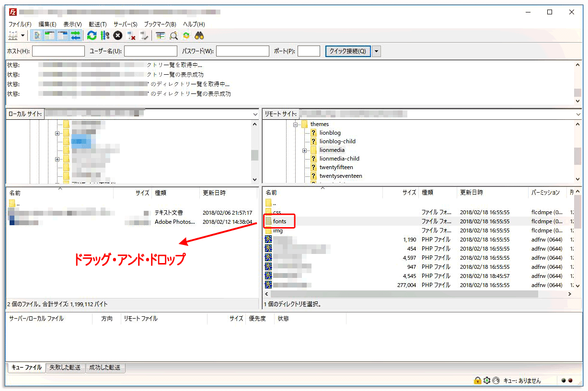Refresh the file and folder listings
Image resolution: width=588 pixels, height=391 pixels.
coord(92,35)
